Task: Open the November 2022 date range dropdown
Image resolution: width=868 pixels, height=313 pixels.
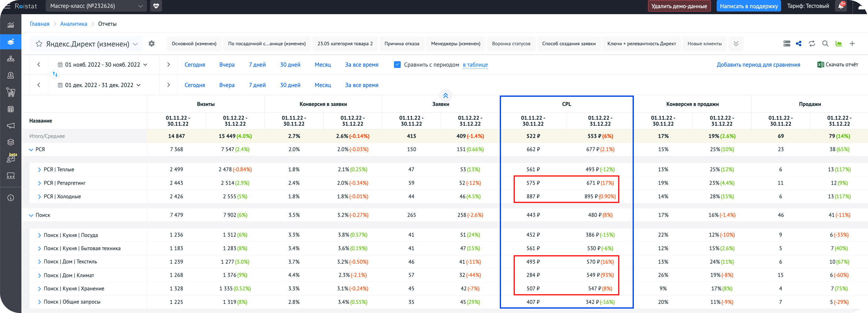Action: point(102,65)
